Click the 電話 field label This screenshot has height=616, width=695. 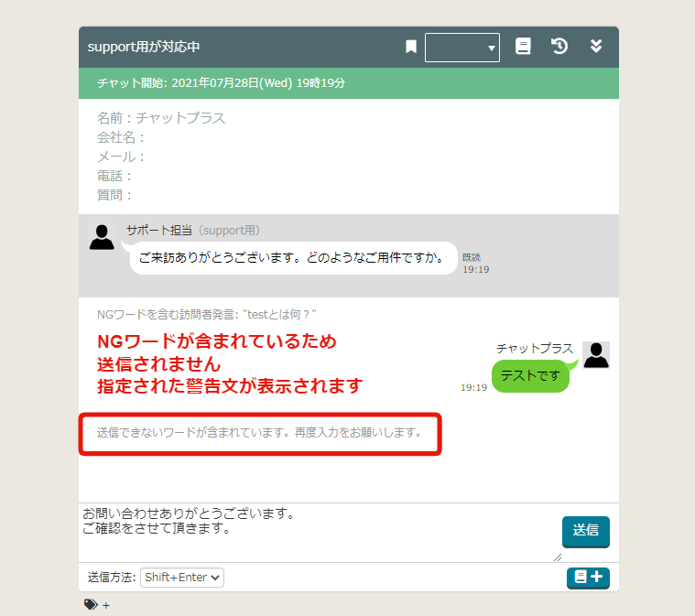114,176
